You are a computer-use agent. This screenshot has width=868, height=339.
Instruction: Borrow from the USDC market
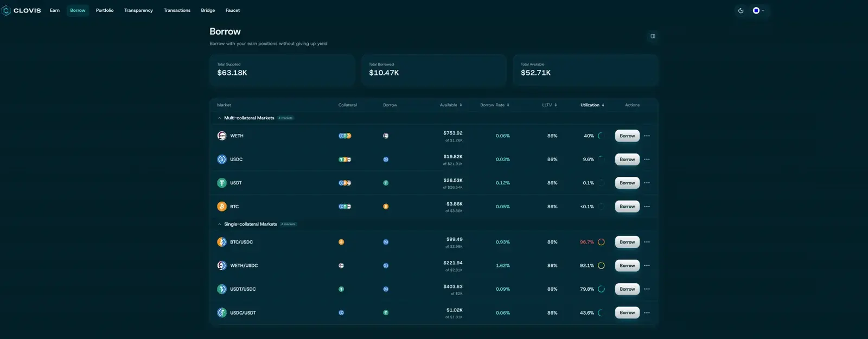[627, 159]
